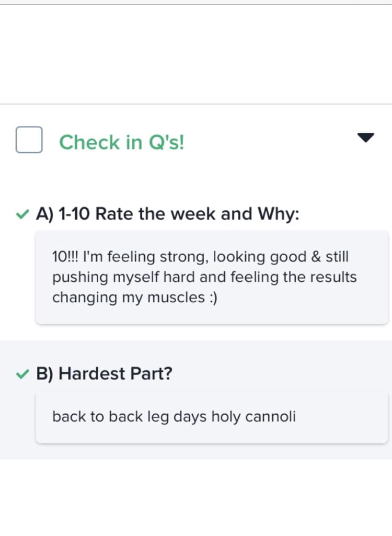Click 'changing my muscles' in the first answer
Screen dimensions: 392x536
[x=129, y=298]
